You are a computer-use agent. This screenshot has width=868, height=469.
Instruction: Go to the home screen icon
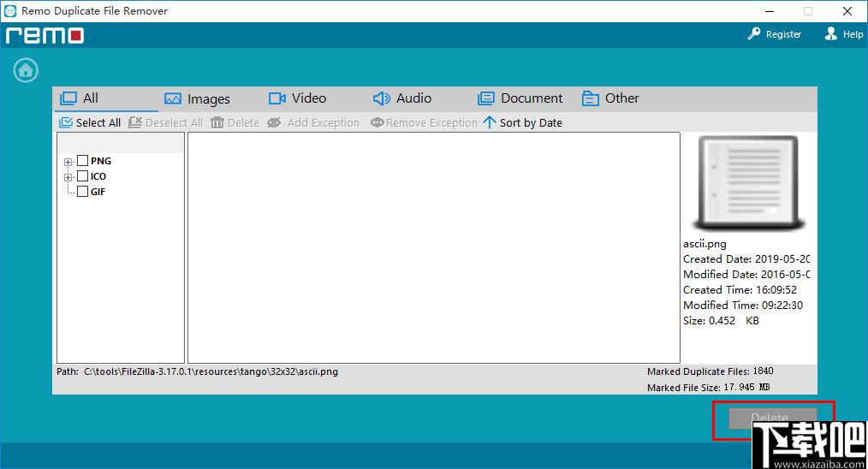(26, 70)
